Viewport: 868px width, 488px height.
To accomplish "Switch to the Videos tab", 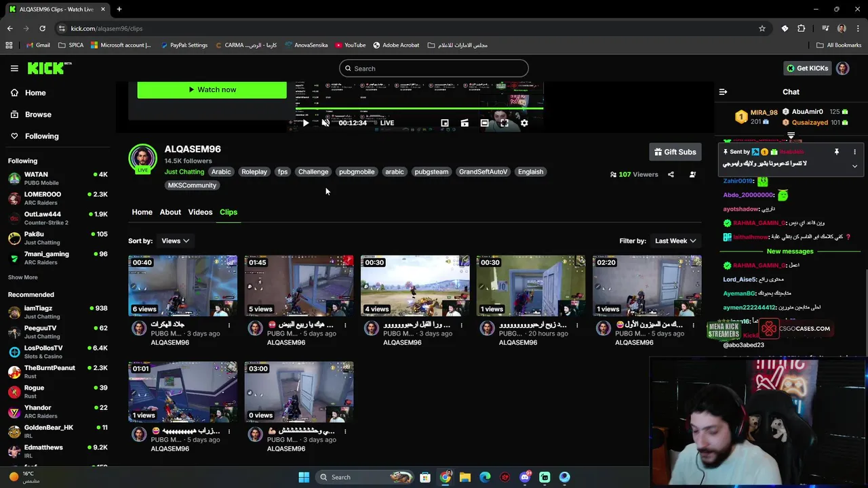I will coord(200,212).
